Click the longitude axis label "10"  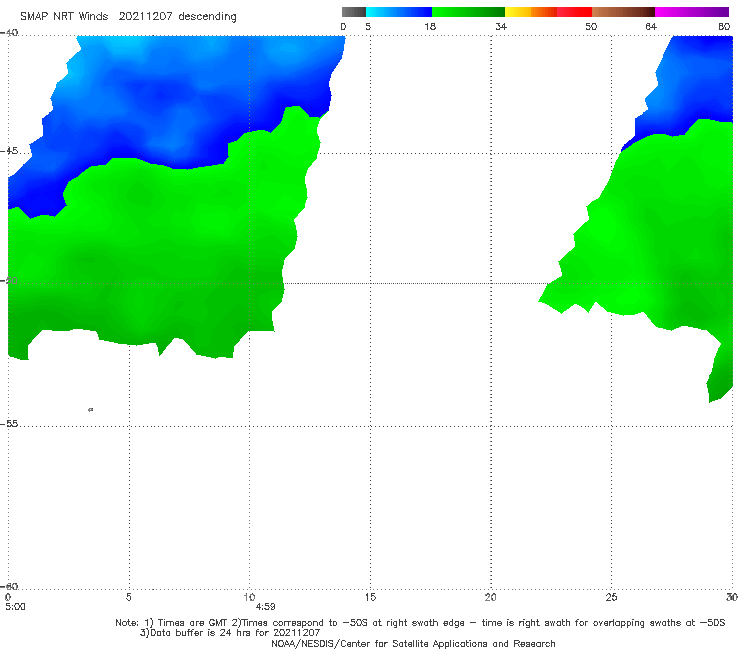point(249,597)
